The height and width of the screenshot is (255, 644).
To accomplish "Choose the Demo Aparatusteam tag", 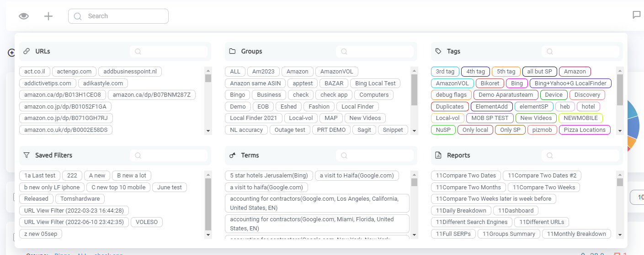I will point(506,95).
